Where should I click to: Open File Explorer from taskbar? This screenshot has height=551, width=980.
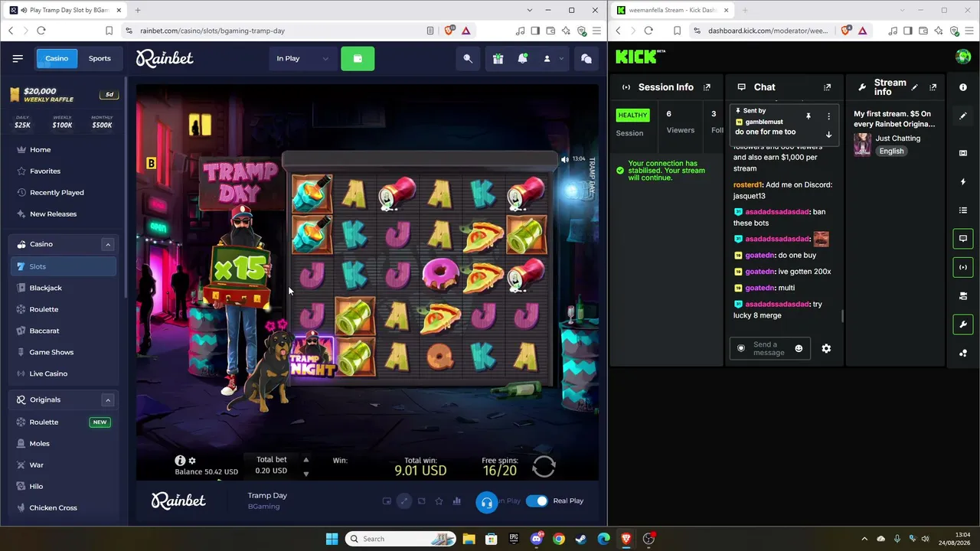469,539
